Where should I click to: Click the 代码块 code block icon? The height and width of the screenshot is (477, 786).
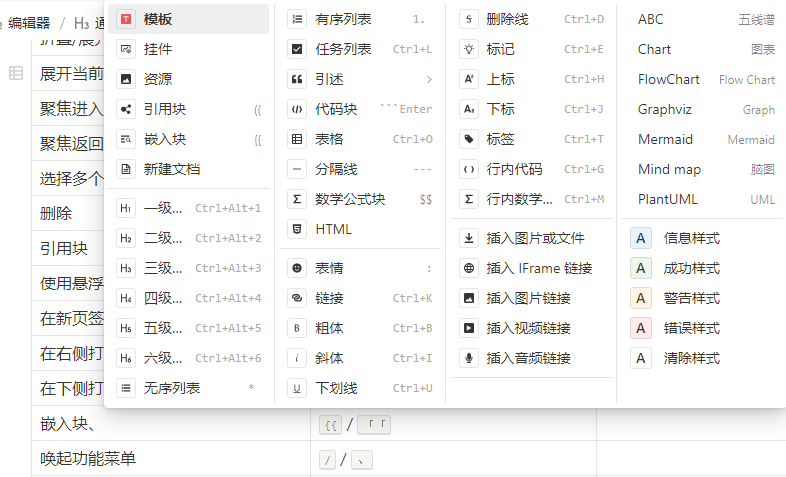(x=297, y=109)
